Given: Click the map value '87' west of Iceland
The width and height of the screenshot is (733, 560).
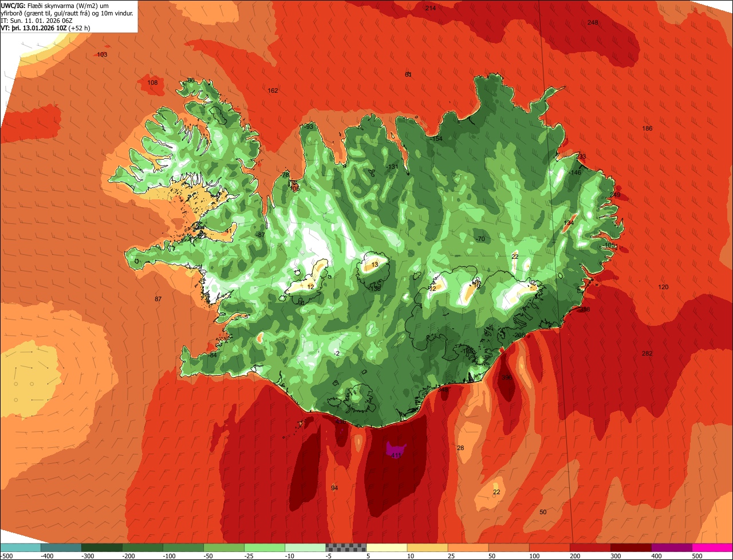Looking at the screenshot, I should pos(158,299).
